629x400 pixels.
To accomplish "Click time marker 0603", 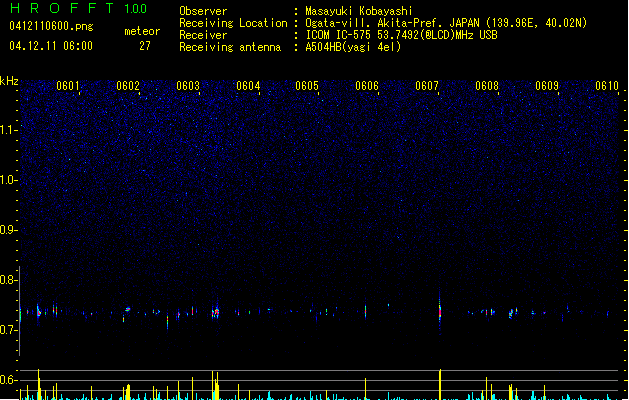I will click(x=188, y=85).
